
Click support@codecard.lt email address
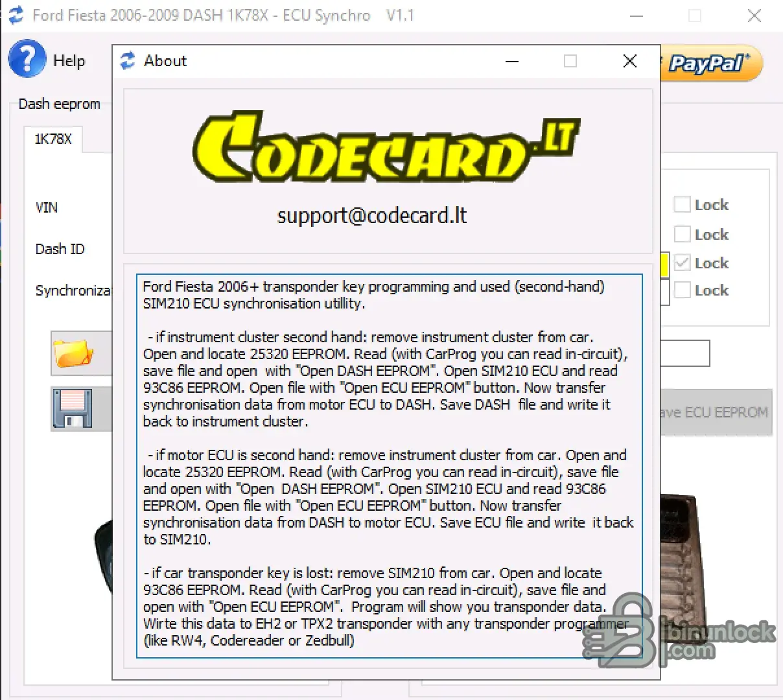click(x=372, y=215)
